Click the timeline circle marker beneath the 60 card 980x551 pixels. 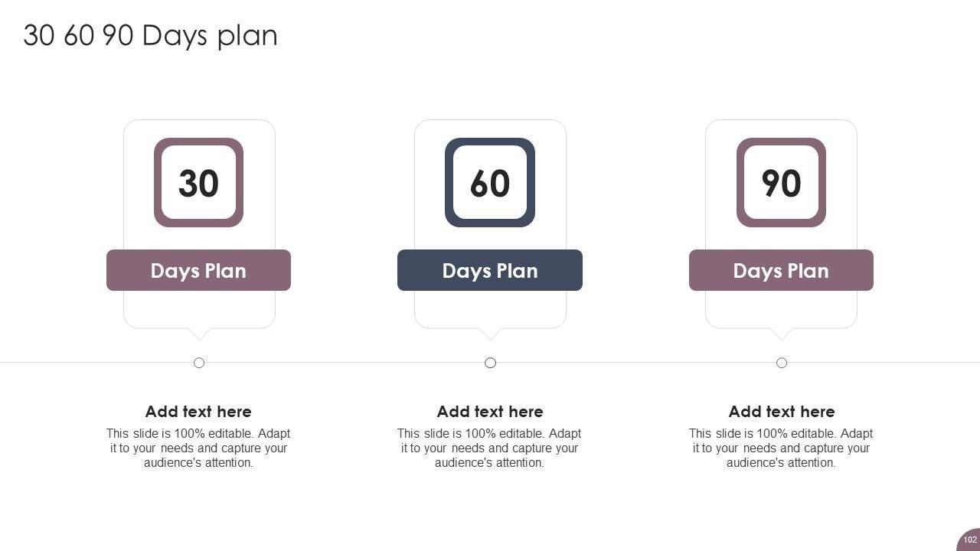[491, 363]
